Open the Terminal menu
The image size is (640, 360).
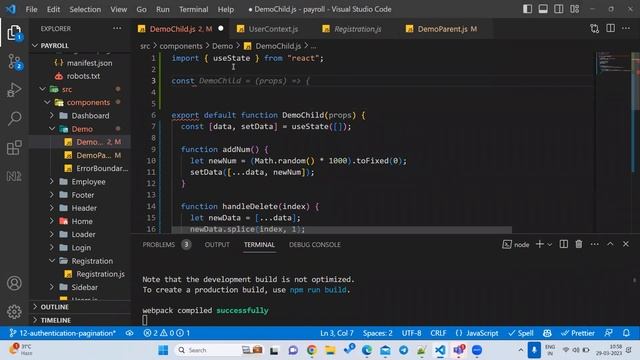click(x=193, y=9)
